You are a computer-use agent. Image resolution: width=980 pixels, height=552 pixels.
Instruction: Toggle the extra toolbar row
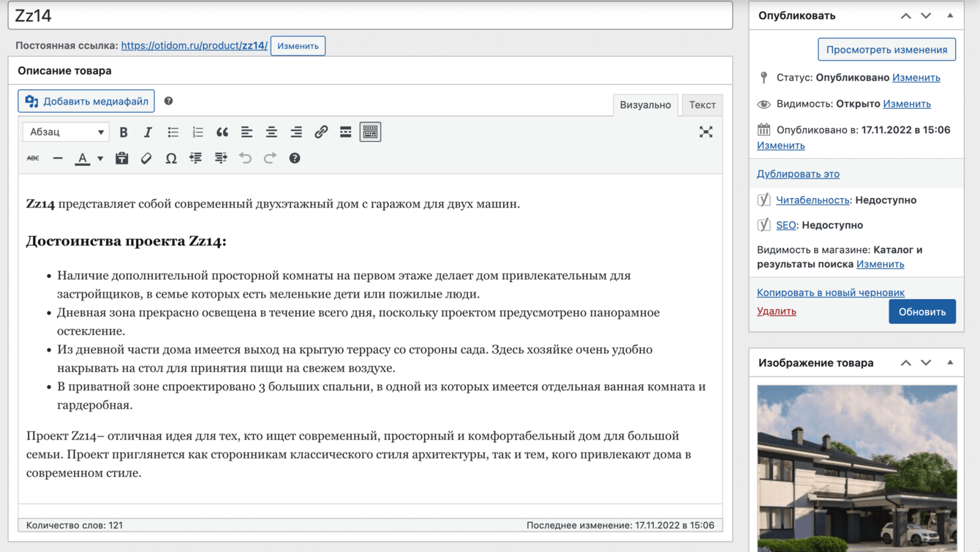tap(371, 132)
